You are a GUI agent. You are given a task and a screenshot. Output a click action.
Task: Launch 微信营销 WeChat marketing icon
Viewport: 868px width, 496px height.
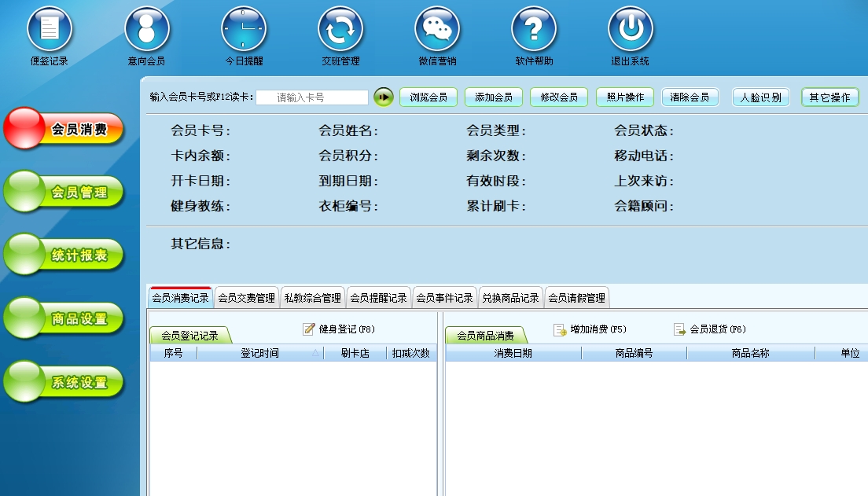point(437,29)
